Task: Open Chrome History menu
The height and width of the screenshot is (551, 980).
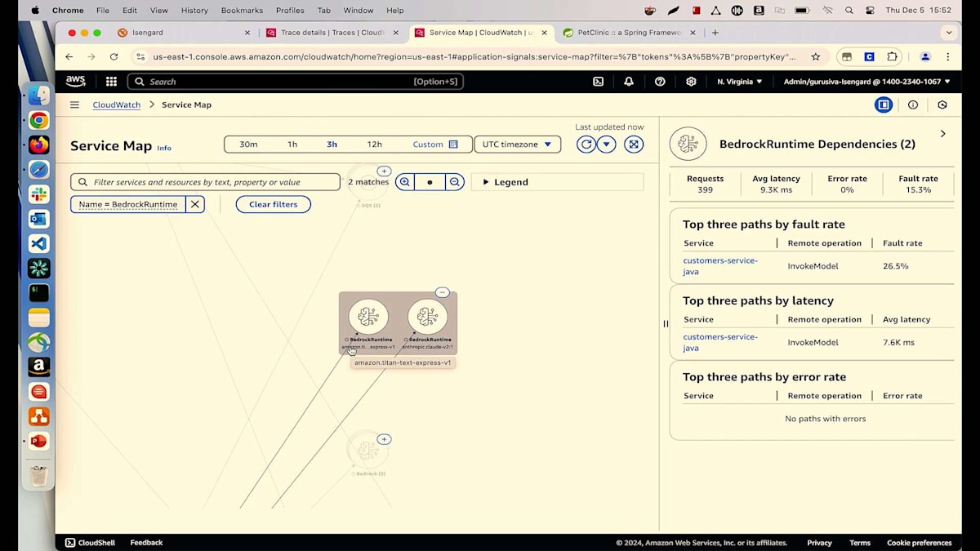Action: click(x=194, y=11)
